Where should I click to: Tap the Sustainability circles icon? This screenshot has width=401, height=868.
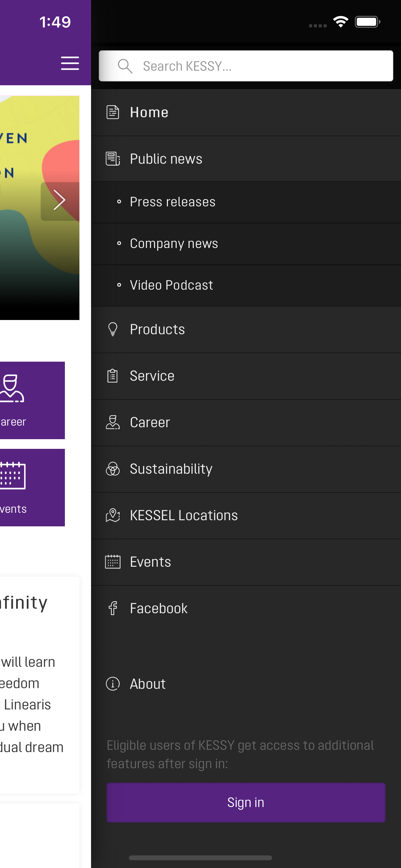click(x=113, y=469)
